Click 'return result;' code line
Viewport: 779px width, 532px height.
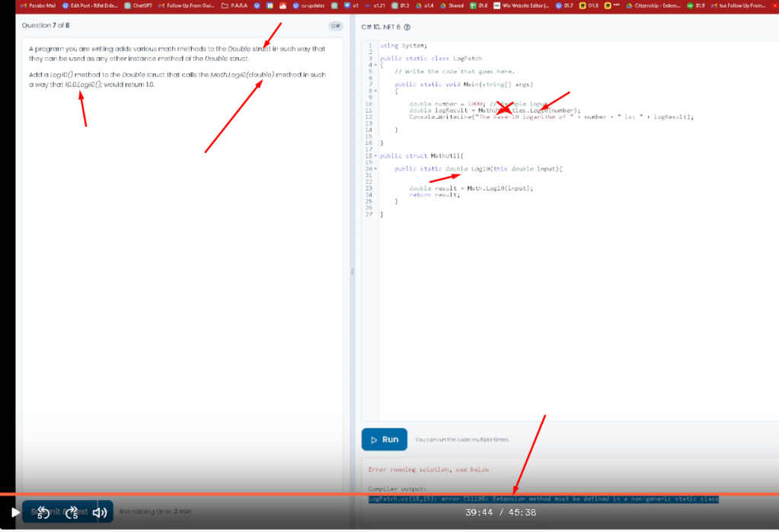click(x=435, y=195)
